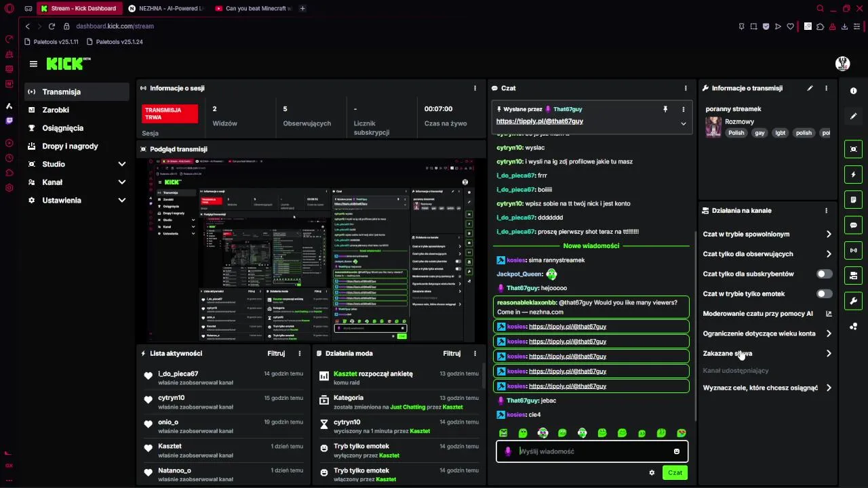Filter the Lista aktywności panel
Viewport: 868px width, 488px height.
(276, 353)
